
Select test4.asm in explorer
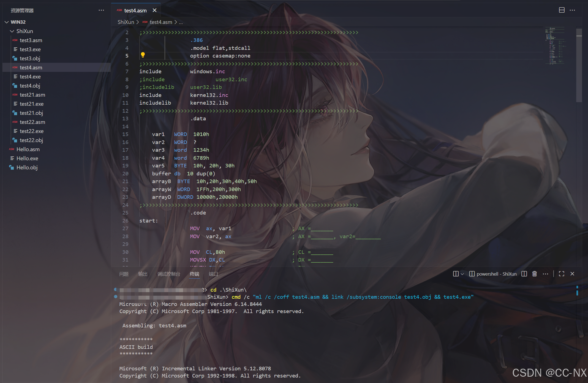56,67
